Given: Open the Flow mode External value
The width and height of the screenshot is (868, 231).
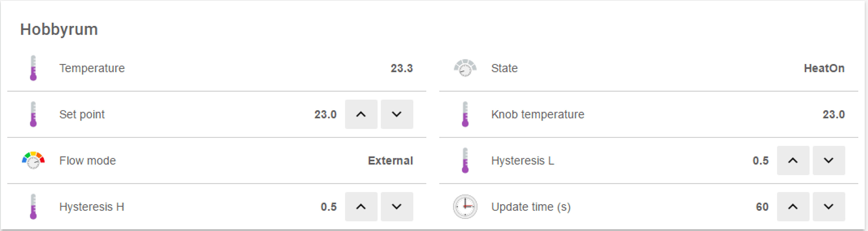Looking at the screenshot, I should tap(390, 161).
